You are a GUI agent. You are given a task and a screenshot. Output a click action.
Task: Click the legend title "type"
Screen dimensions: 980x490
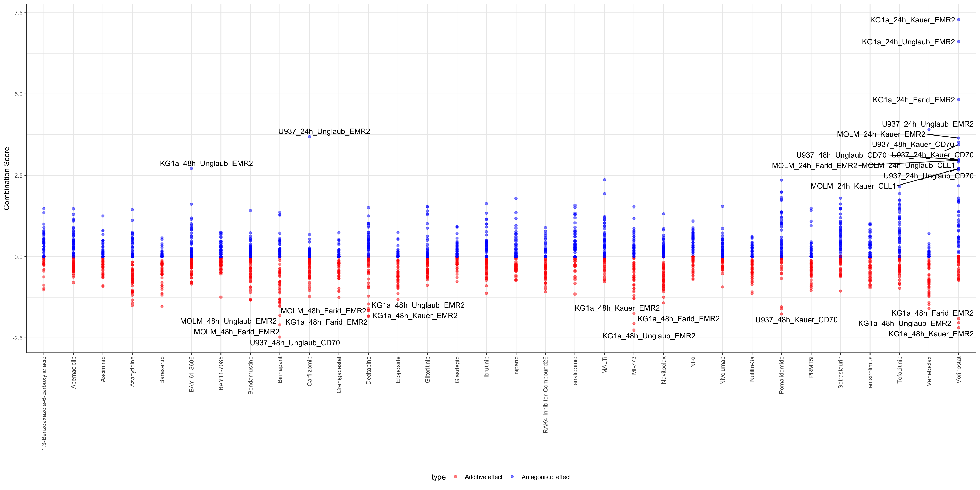(x=438, y=477)
